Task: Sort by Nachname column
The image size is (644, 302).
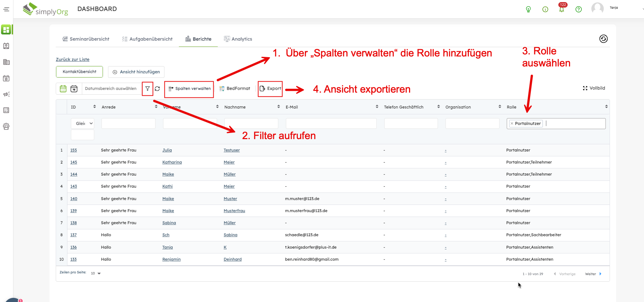Action: 278,107
